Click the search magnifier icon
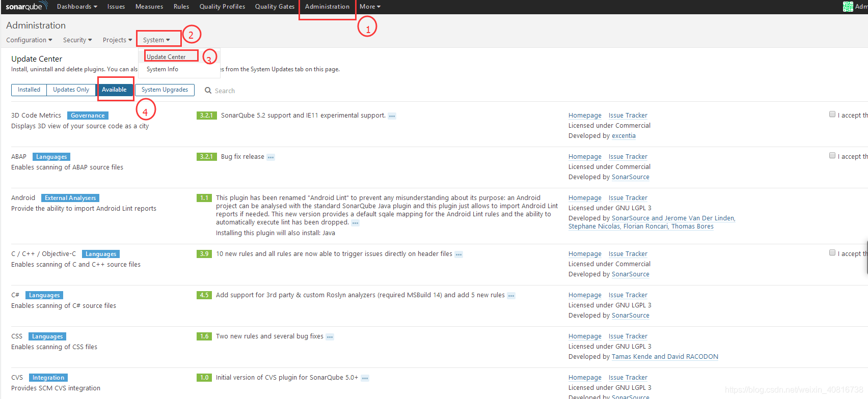This screenshot has height=399, width=868. pos(208,91)
